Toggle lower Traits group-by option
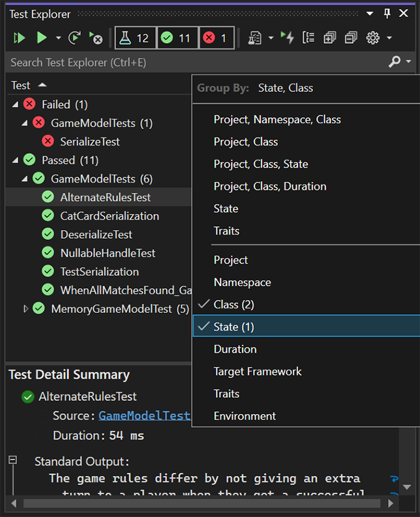Screen dimensions: 420x517 tap(226, 394)
